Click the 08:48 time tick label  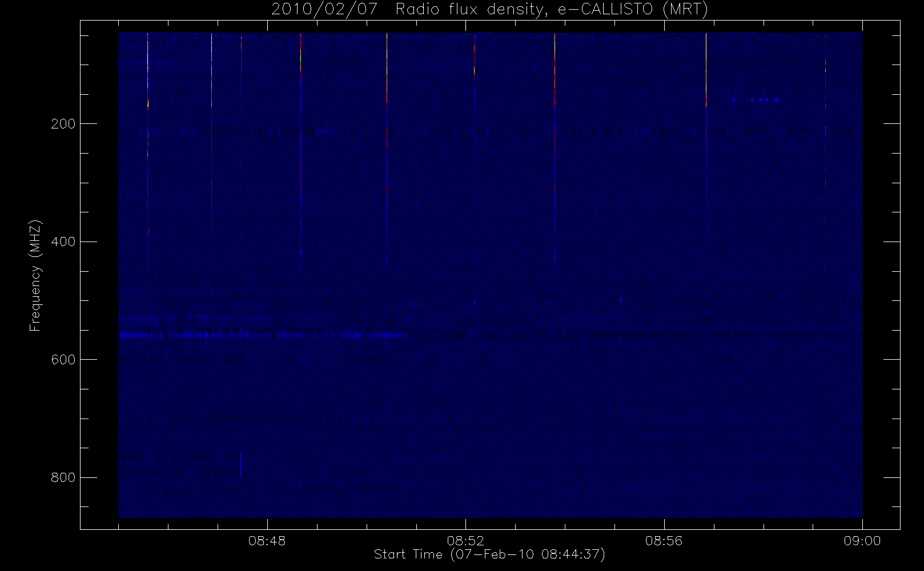pyautogui.click(x=267, y=540)
